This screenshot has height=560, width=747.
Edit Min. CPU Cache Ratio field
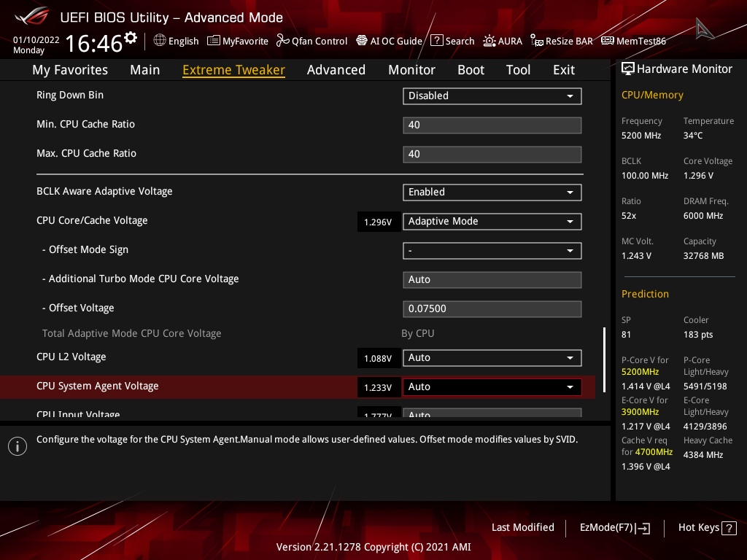(x=492, y=125)
